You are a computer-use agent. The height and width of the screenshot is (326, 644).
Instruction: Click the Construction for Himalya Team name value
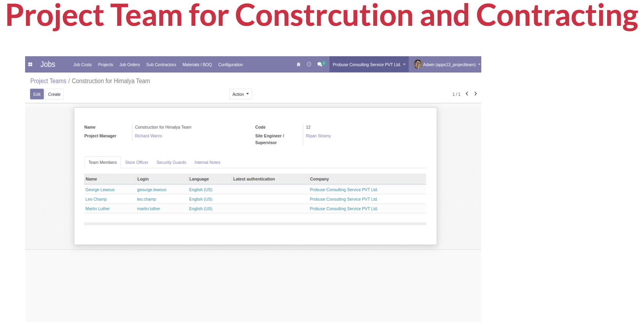tap(163, 127)
